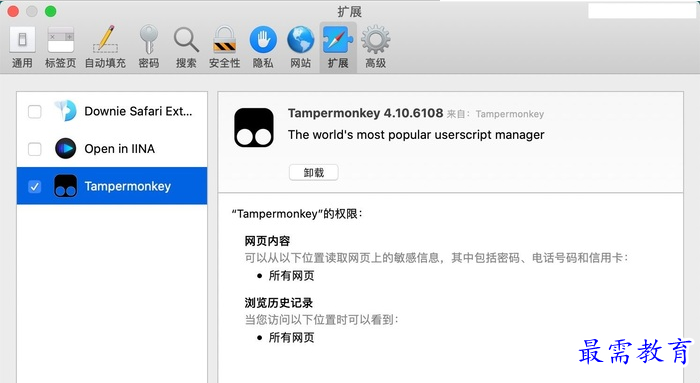Click the green zoom window button
700x383 pixels.
pos(50,12)
